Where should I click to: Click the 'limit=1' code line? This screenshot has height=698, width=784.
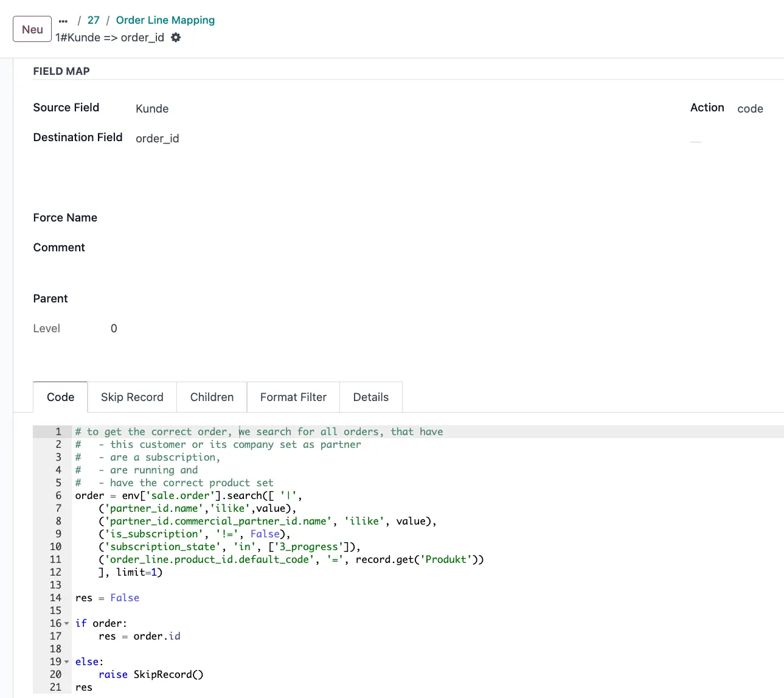coord(131,572)
